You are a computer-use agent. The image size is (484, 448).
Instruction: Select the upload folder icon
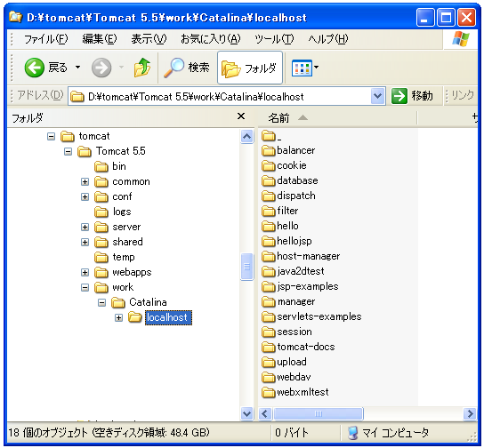pyautogui.click(x=268, y=362)
